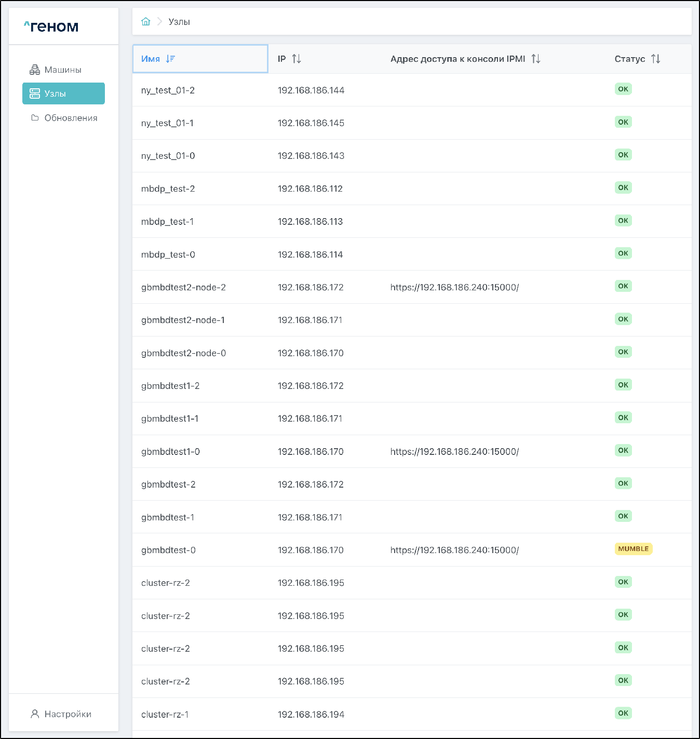Click the Имя column header
This screenshot has width=700, height=739.
click(151, 59)
